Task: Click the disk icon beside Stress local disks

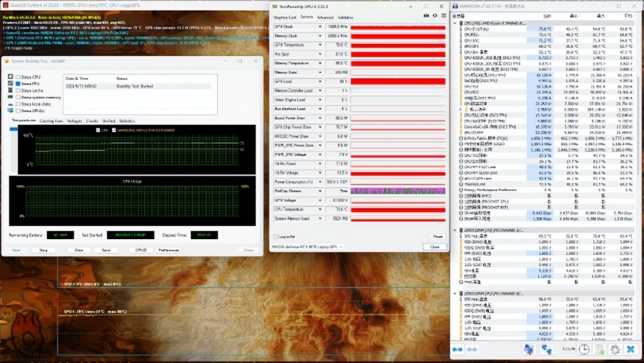Action: [x=11, y=104]
